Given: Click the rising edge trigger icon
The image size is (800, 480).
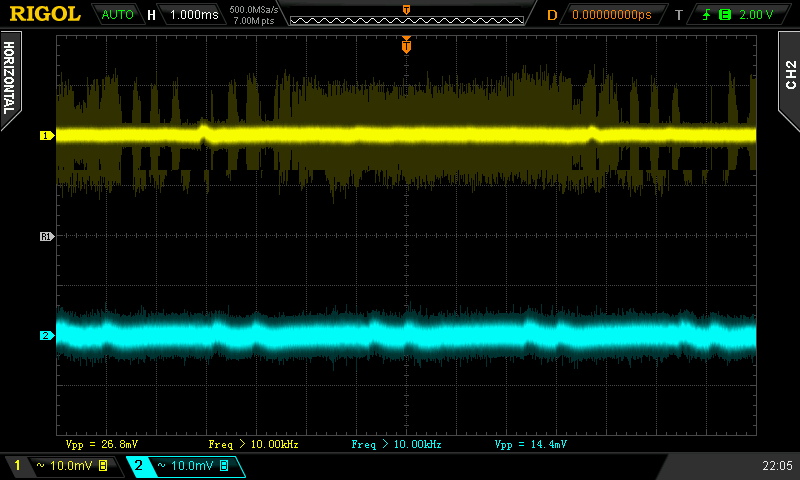Looking at the screenshot, I should click(707, 15).
